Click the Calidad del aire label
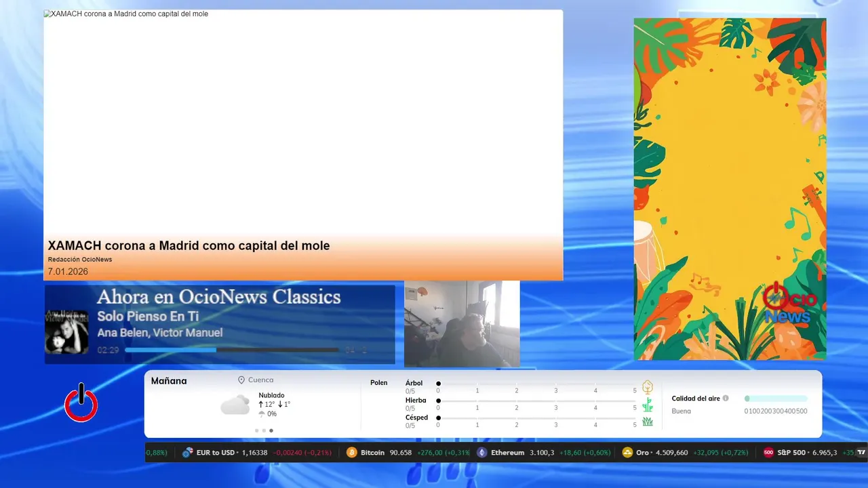 coord(696,399)
